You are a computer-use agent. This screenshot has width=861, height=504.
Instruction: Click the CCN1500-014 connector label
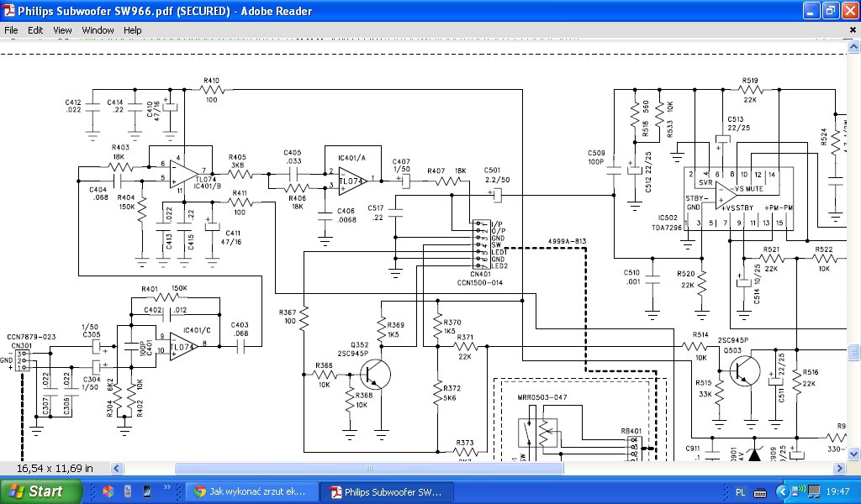[480, 282]
